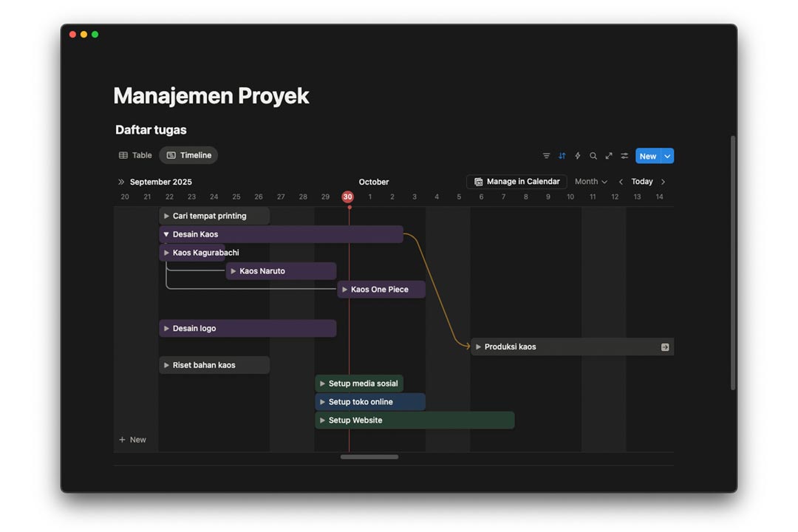798x532 pixels.
Task: Open the Month scale dropdown
Action: [x=590, y=182]
